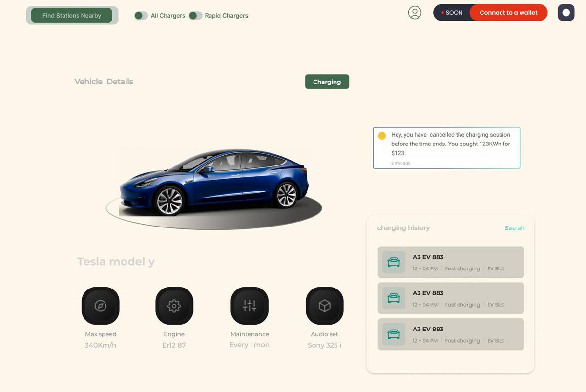This screenshot has width=586, height=392.
Task: Toggle the All Chargers switch
Action: click(x=141, y=16)
